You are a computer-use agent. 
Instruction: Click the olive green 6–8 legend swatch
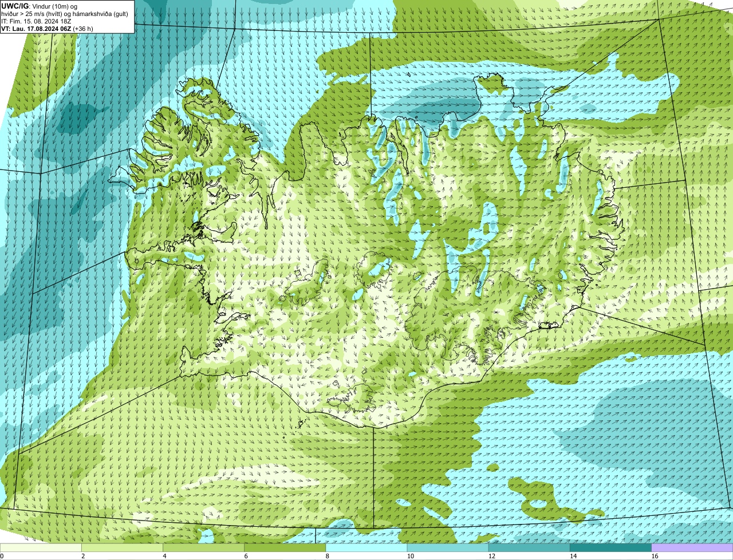coord(285,548)
